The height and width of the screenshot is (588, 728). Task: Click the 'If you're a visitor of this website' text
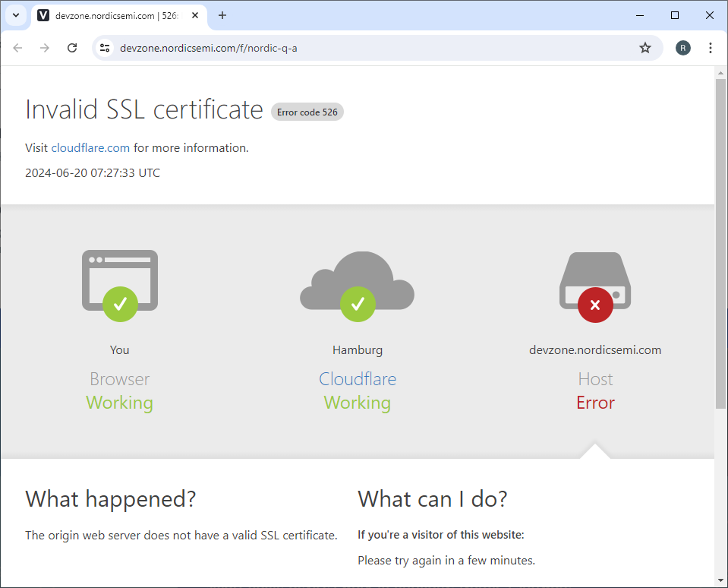(440, 535)
